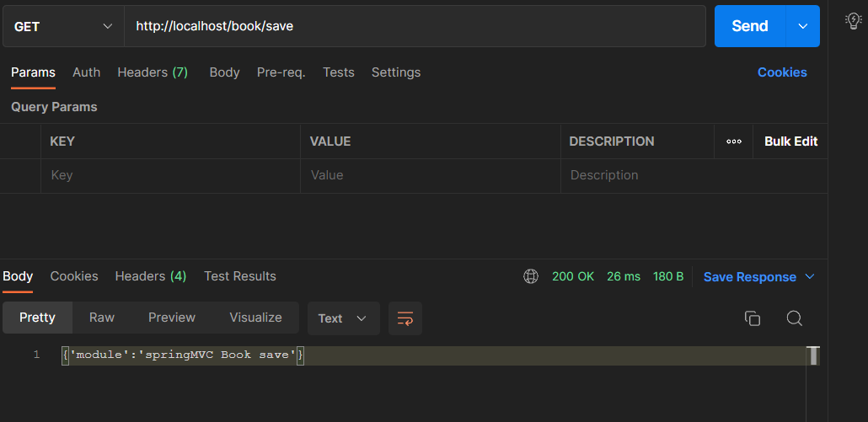Open the response Headers (4) tab
Screen dimensions: 868x422
(x=151, y=276)
